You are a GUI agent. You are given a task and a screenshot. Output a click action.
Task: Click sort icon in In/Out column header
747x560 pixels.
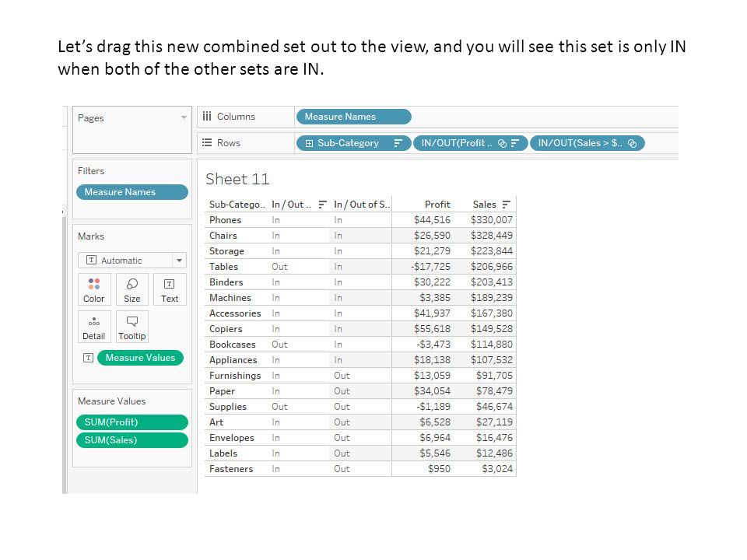(x=322, y=205)
